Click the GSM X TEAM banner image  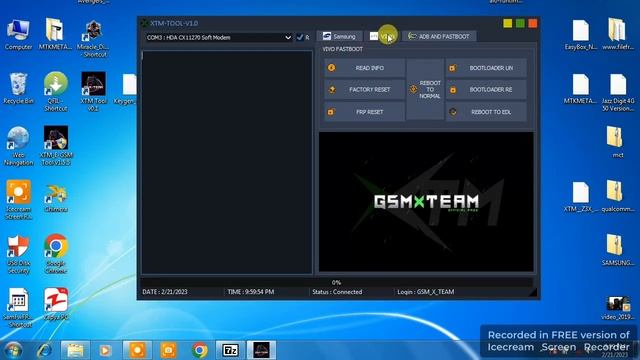coord(426,202)
